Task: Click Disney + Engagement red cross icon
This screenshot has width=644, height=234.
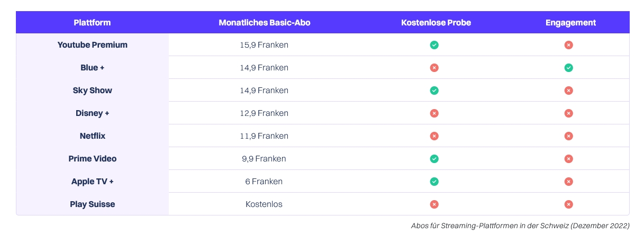Action: (x=568, y=113)
